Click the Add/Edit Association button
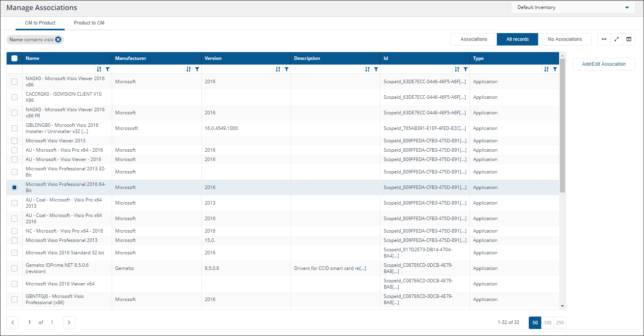This screenshot has height=336, width=644. [x=604, y=64]
